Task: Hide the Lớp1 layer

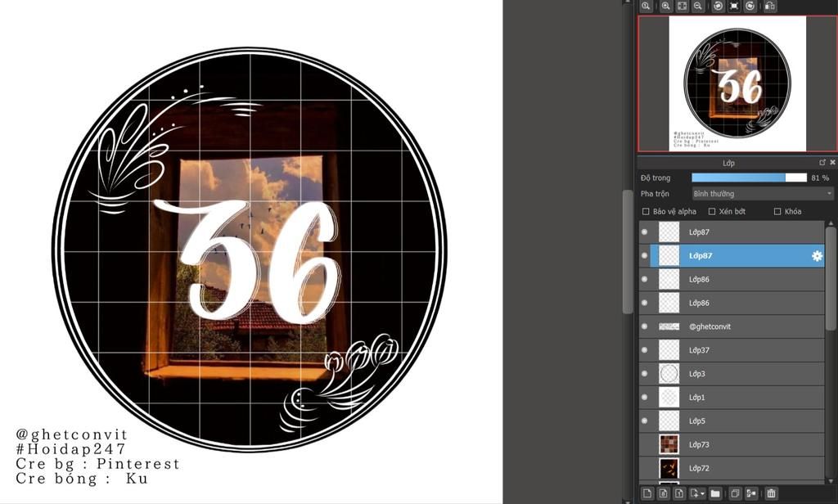Action: click(x=645, y=397)
